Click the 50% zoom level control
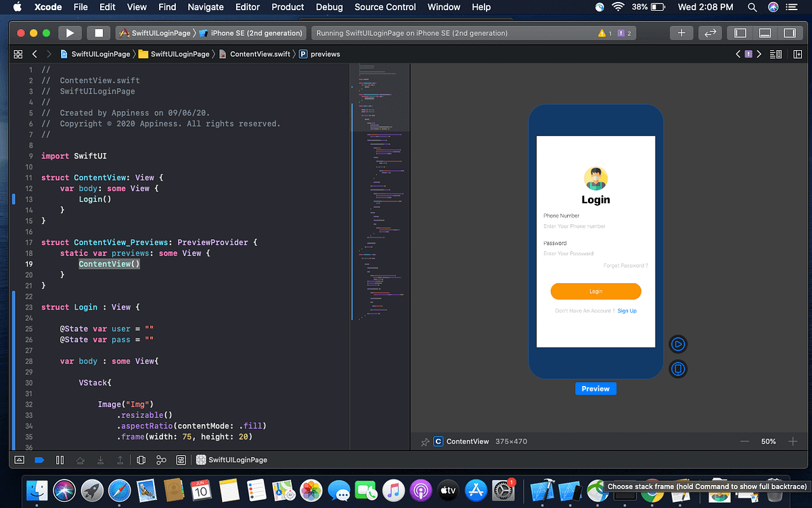The width and height of the screenshot is (812, 508). [769, 441]
